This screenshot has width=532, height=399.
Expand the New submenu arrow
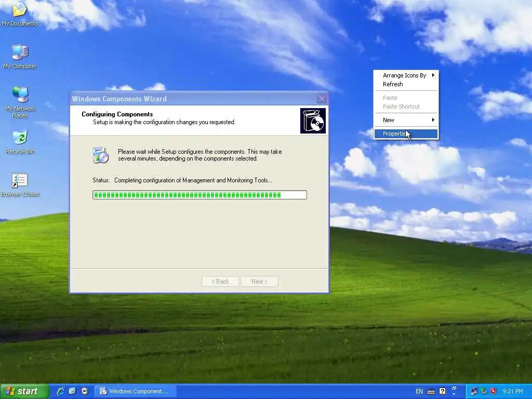pyautogui.click(x=433, y=120)
